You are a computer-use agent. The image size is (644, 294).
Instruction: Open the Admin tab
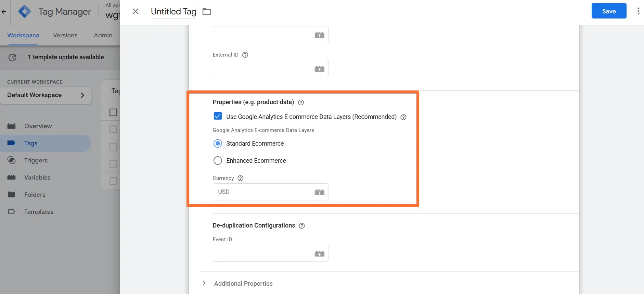pyautogui.click(x=103, y=35)
